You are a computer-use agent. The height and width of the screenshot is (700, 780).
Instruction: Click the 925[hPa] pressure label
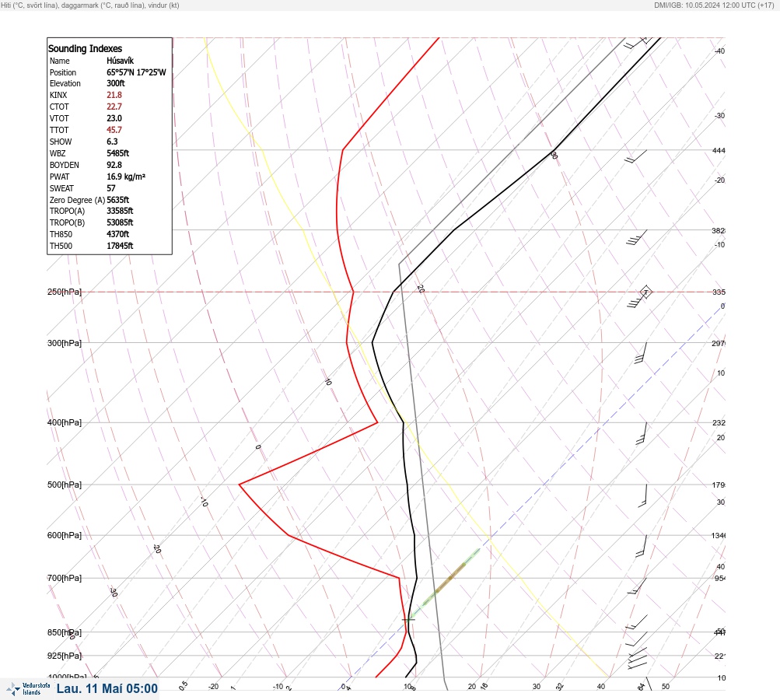click(65, 656)
